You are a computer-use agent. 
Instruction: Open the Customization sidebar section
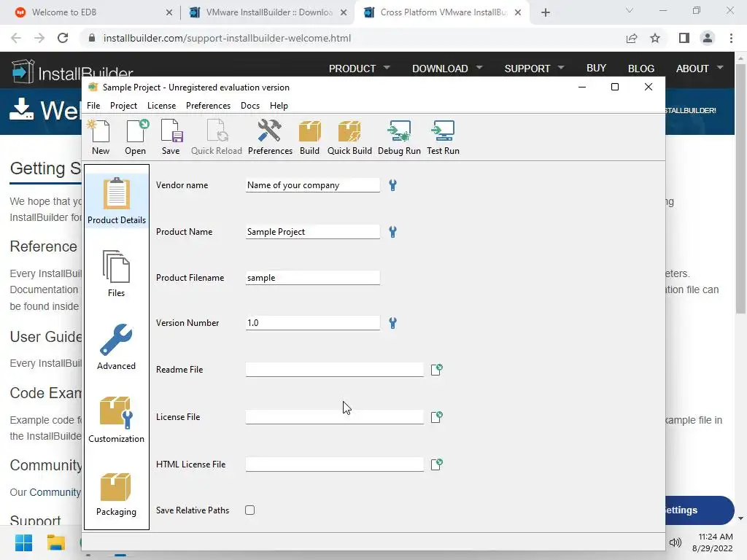[x=116, y=420]
